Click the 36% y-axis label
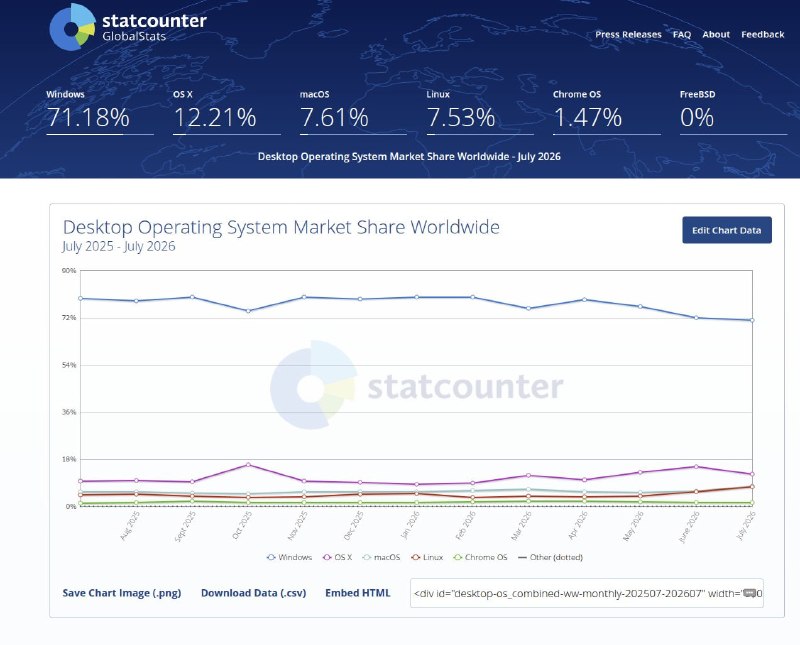Viewport: 800px width, 645px height. click(x=69, y=412)
